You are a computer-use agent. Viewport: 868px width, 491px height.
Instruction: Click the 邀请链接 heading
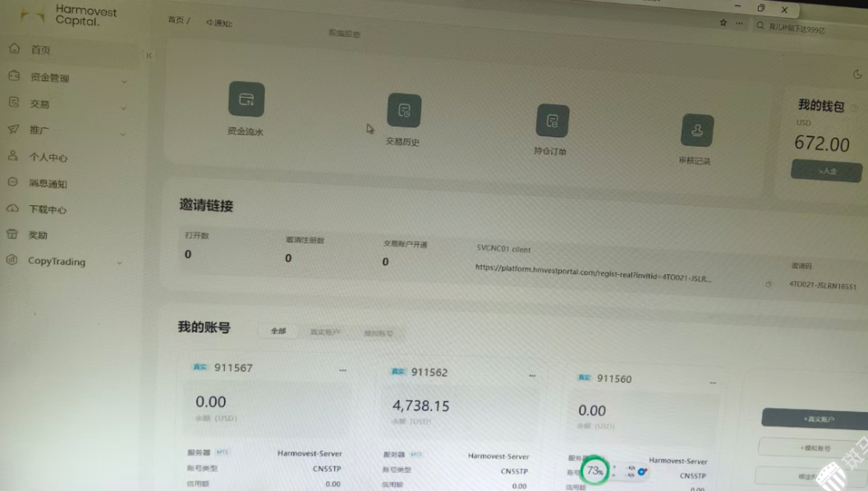pyautogui.click(x=206, y=205)
